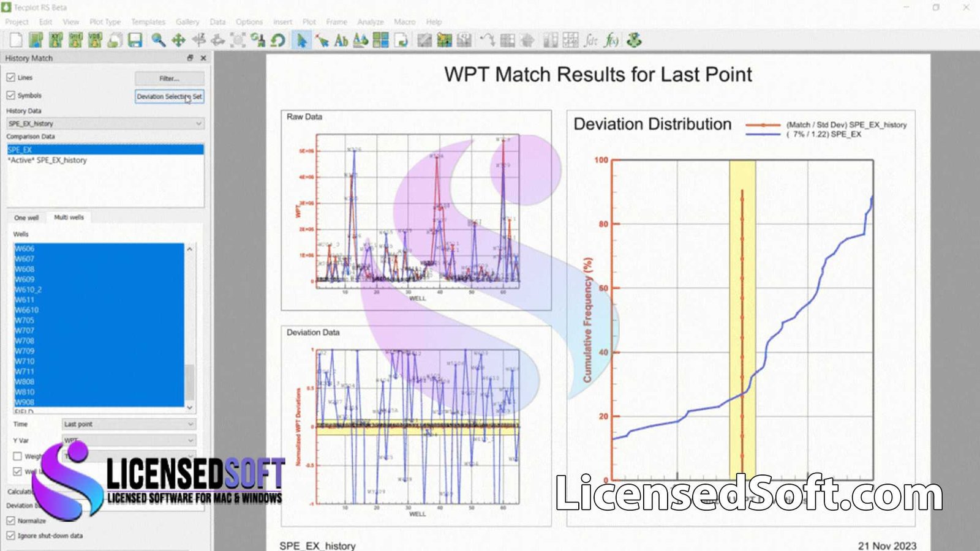Image resolution: width=980 pixels, height=551 pixels.
Task: Toggle the Well labels checkbox below Weight
Action: pyautogui.click(x=17, y=471)
